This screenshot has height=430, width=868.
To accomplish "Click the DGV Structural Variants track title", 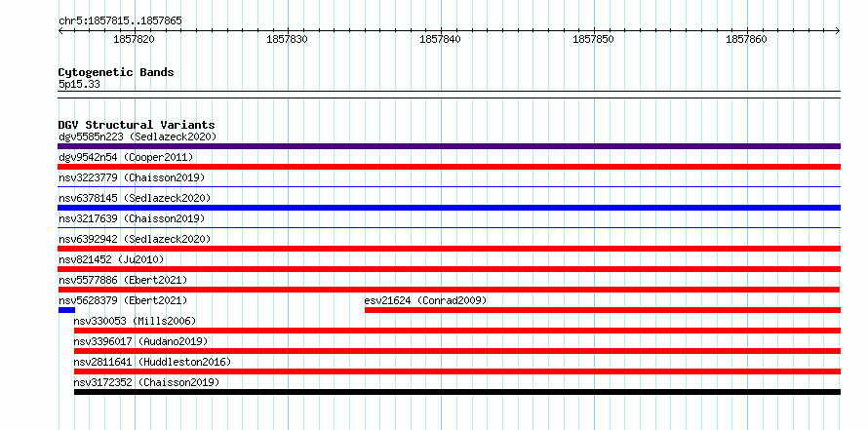I will (x=137, y=125).
